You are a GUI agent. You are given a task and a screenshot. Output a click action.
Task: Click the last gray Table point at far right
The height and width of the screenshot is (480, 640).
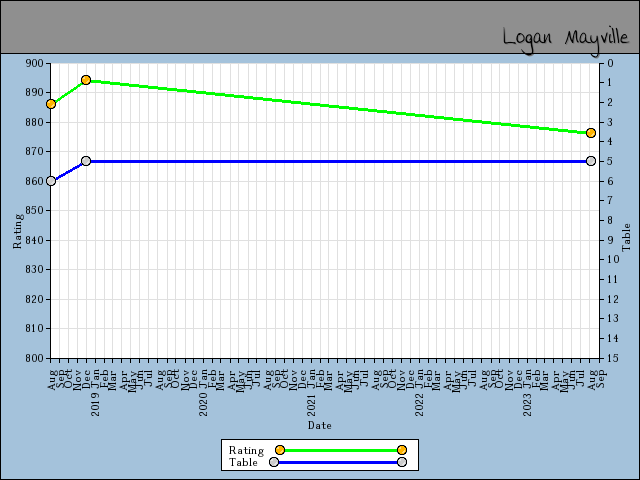pos(591,161)
